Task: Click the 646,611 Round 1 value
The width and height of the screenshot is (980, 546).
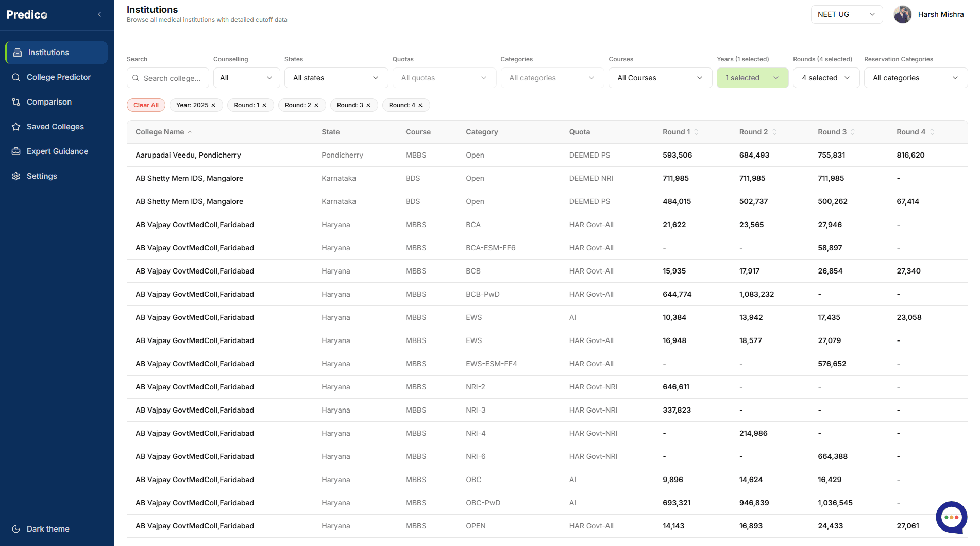Action: (676, 387)
